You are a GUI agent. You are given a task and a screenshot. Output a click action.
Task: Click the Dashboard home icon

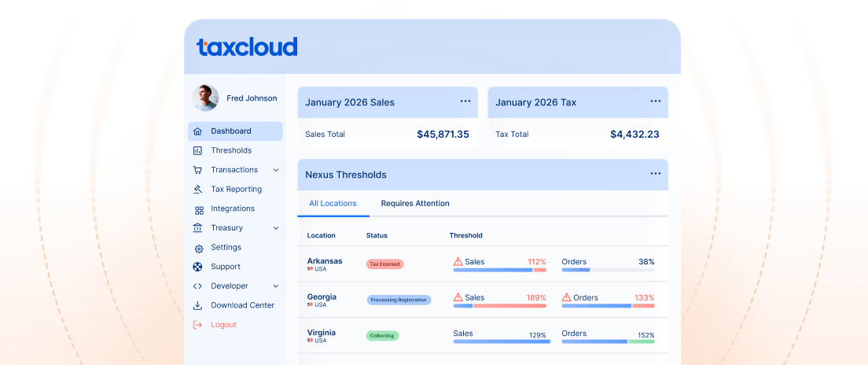(197, 131)
